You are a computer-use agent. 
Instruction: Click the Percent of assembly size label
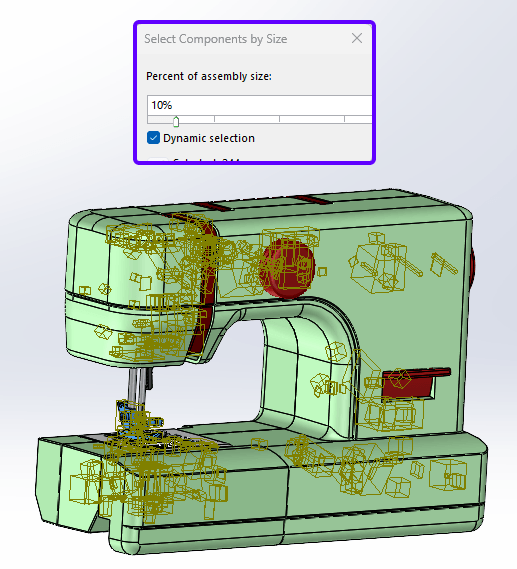tap(209, 76)
